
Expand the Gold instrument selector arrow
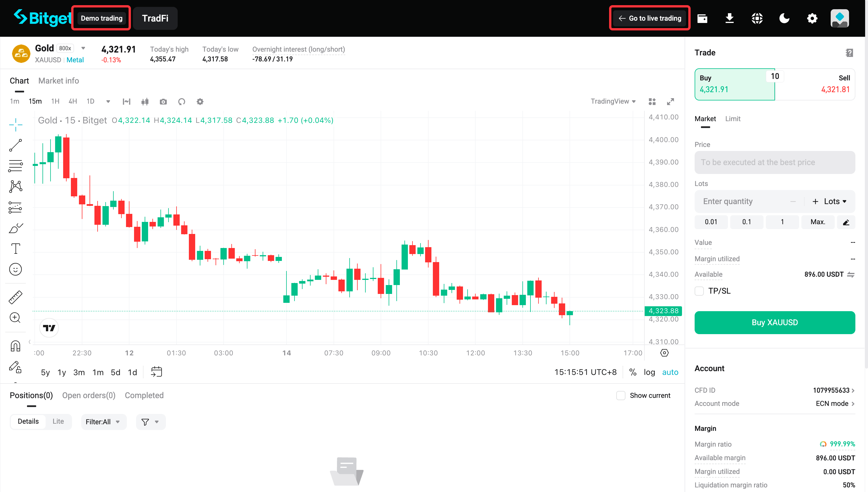click(x=83, y=48)
